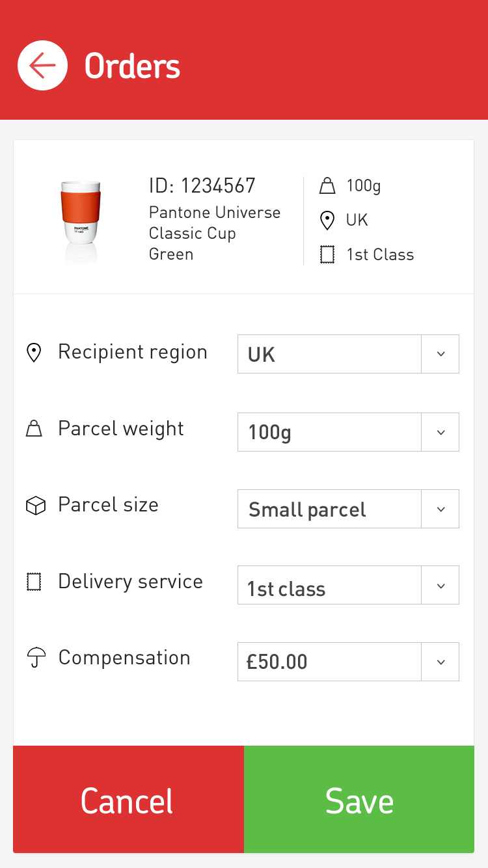This screenshot has width=488, height=868.
Task: Click the £50.00 compensation field
Action: pyautogui.click(x=329, y=662)
